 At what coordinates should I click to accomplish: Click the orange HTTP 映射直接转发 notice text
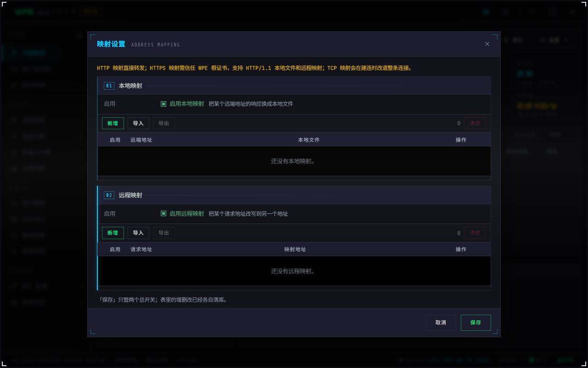255,68
